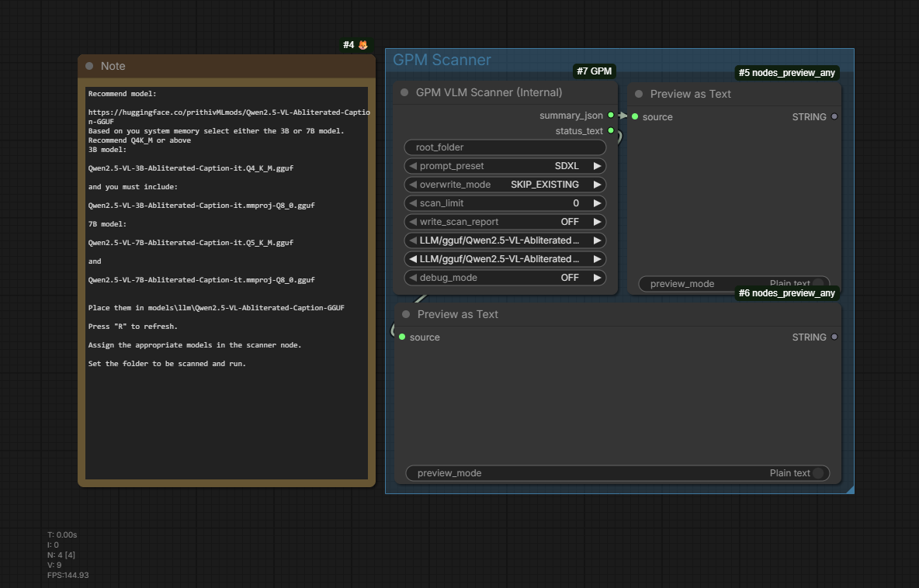Screen dimensions: 919x588
Task: Click the right arrow of debug_mode
Action: point(597,278)
